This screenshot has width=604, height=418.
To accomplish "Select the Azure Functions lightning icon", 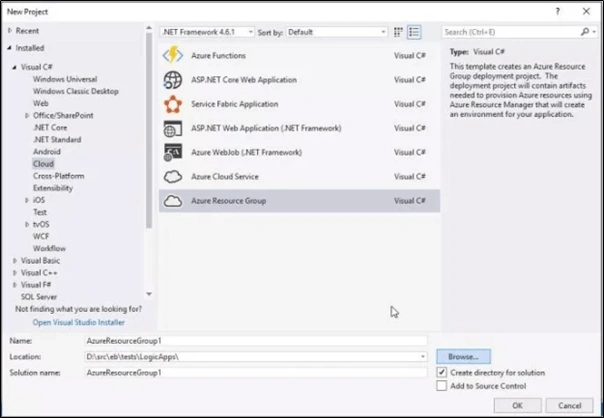I will point(173,55).
